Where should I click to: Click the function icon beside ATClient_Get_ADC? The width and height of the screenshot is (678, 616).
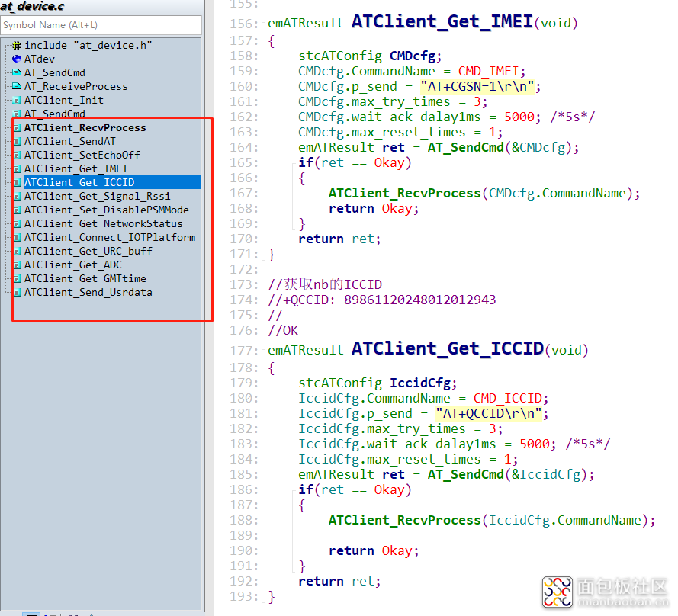(18, 265)
